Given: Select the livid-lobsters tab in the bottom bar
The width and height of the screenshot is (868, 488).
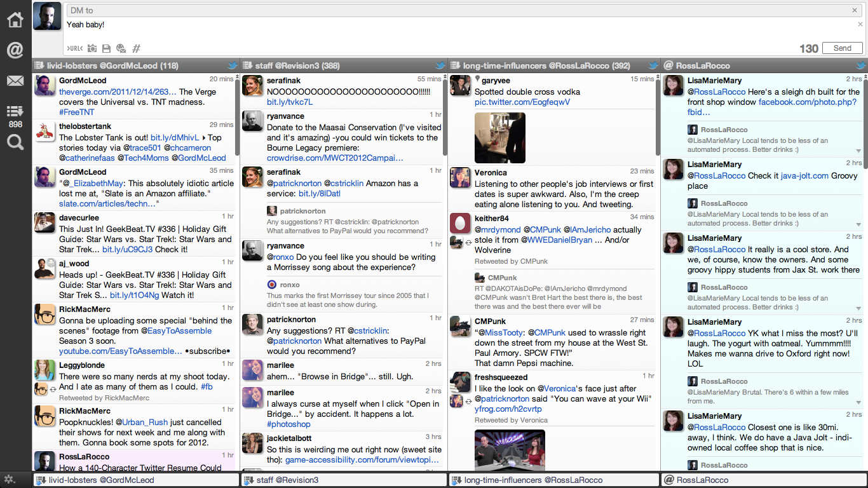Looking at the screenshot, I should [x=135, y=480].
